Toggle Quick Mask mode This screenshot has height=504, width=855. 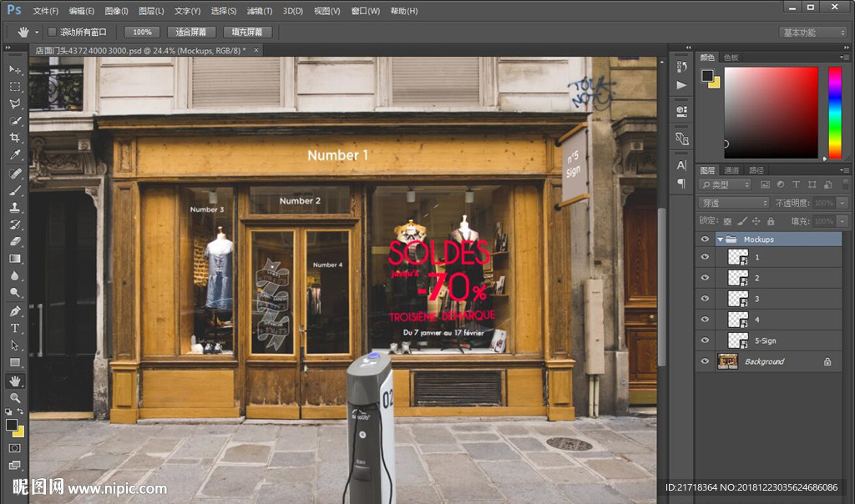click(x=15, y=448)
